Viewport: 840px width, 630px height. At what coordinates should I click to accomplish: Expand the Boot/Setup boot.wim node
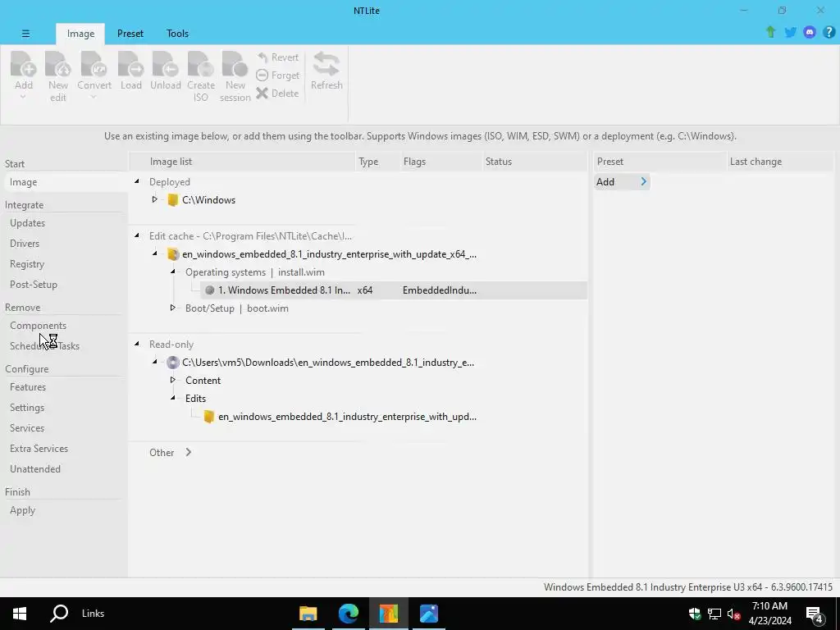point(172,308)
